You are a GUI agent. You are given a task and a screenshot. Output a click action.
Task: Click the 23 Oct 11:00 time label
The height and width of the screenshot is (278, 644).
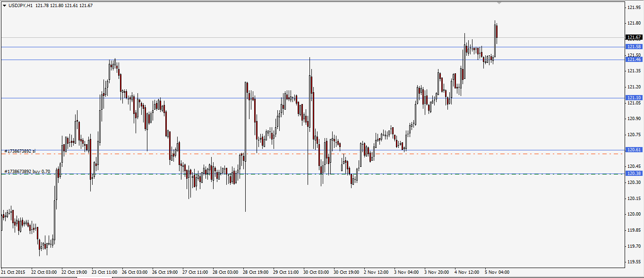click(104, 272)
